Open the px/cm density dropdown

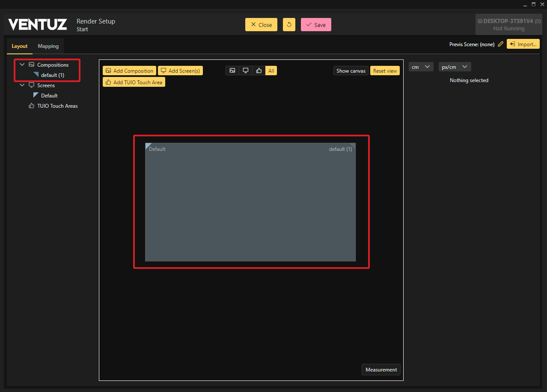pos(454,67)
